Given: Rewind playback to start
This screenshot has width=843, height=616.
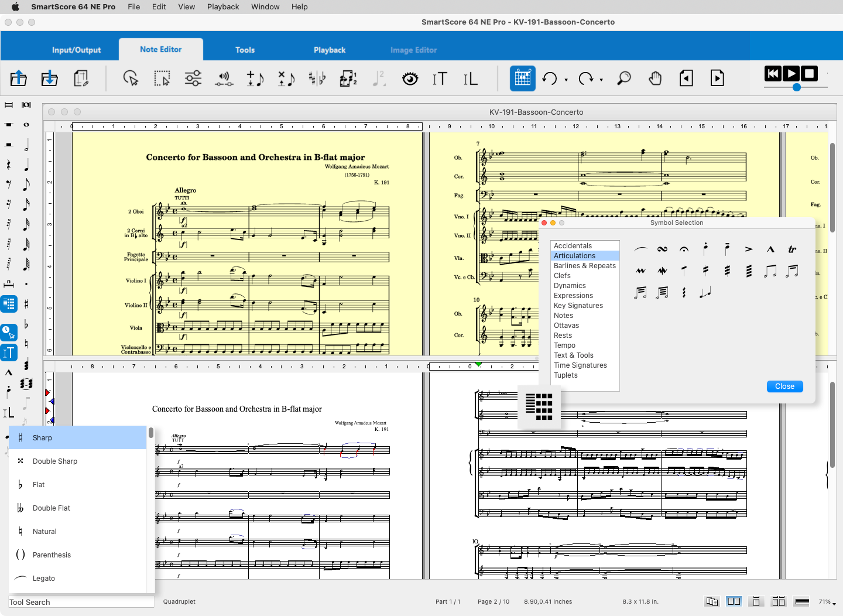Looking at the screenshot, I should click(773, 73).
